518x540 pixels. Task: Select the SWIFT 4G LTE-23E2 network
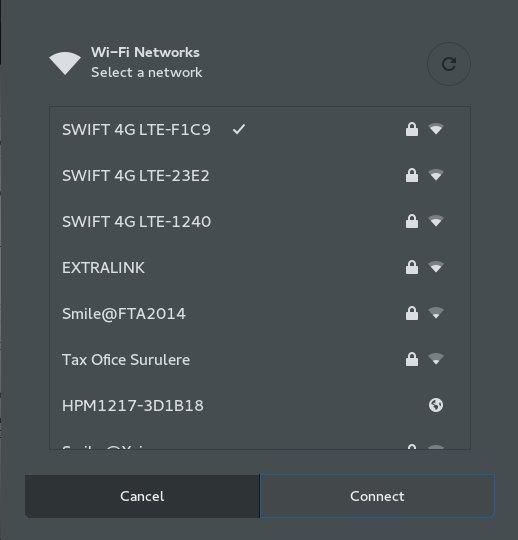260,176
